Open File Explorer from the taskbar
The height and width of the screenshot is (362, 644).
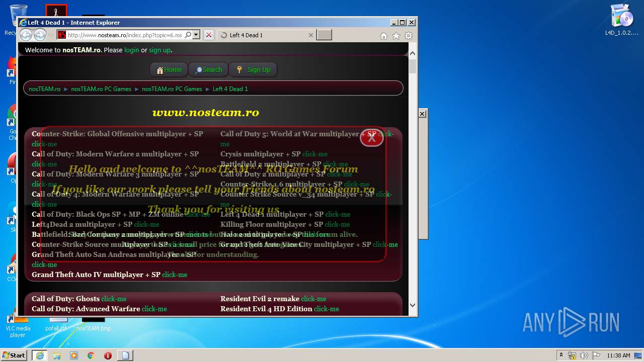(57, 355)
